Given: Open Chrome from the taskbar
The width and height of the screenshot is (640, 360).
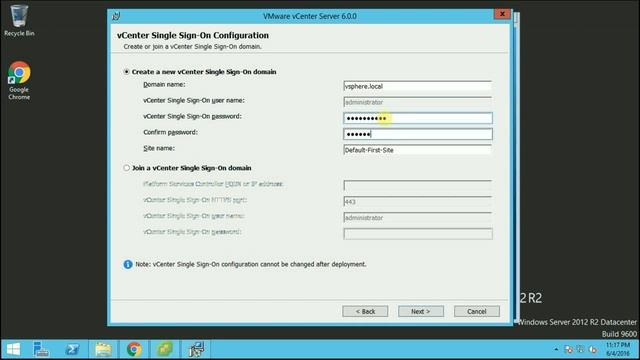Looking at the screenshot, I should [x=134, y=349].
